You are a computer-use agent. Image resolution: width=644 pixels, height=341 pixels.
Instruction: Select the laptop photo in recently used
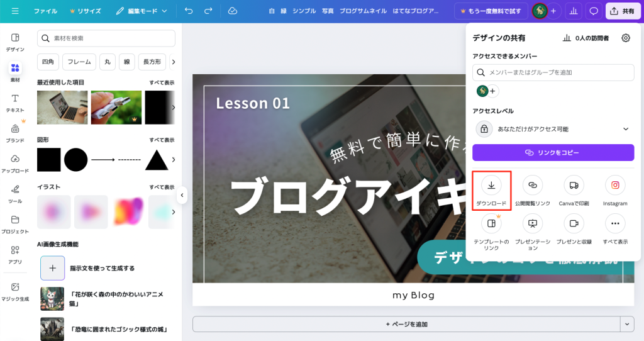tap(62, 107)
